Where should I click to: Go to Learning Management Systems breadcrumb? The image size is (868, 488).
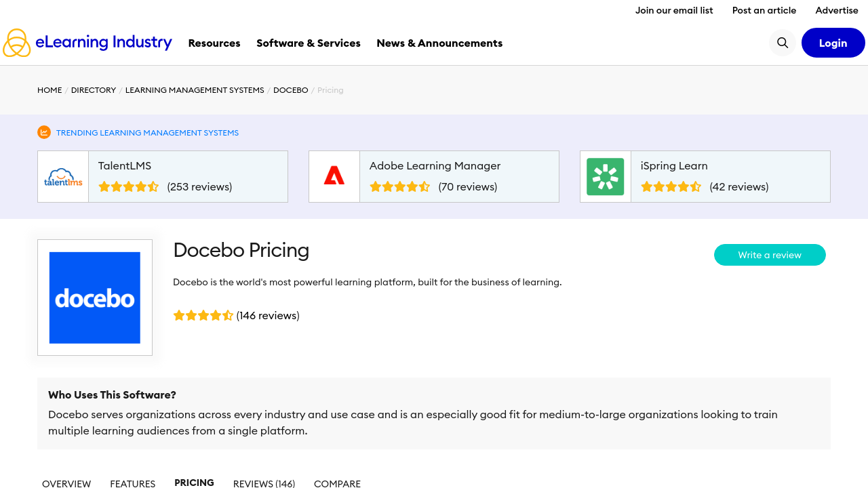tap(195, 90)
